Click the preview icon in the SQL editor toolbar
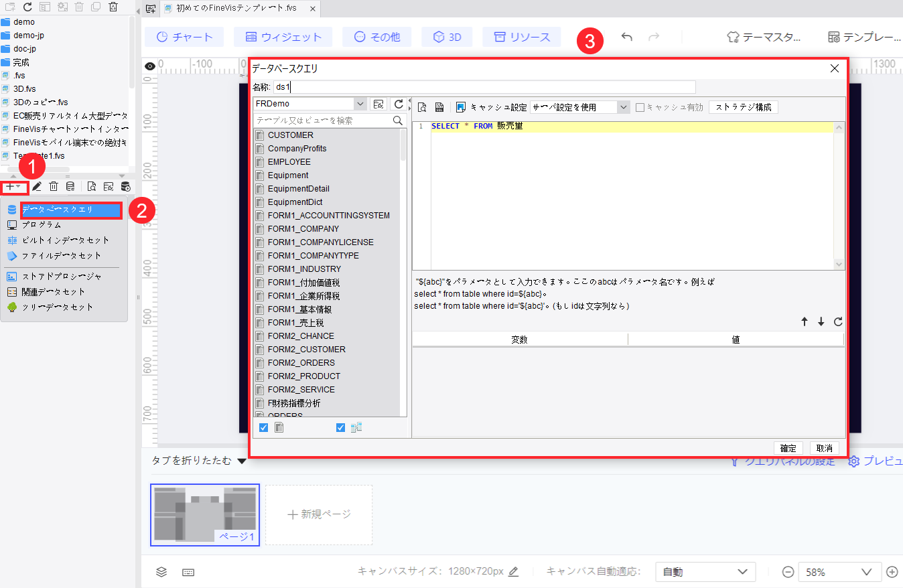Screen dimensions: 903x588 pos(422,107)
